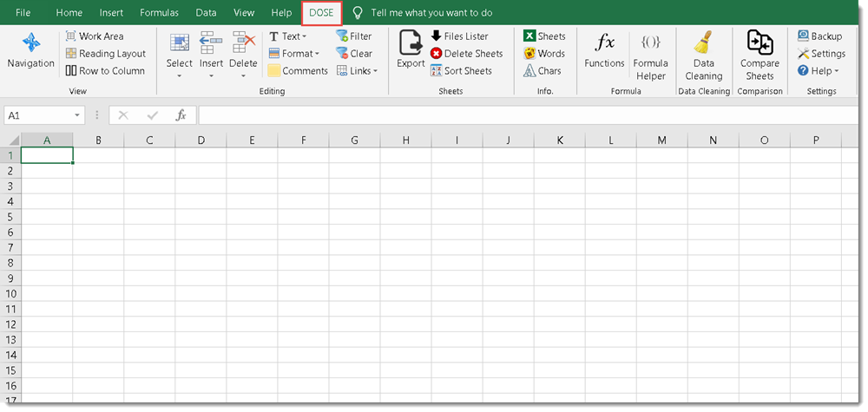Select column H header
868x412 pixels.
coord(405,141)
